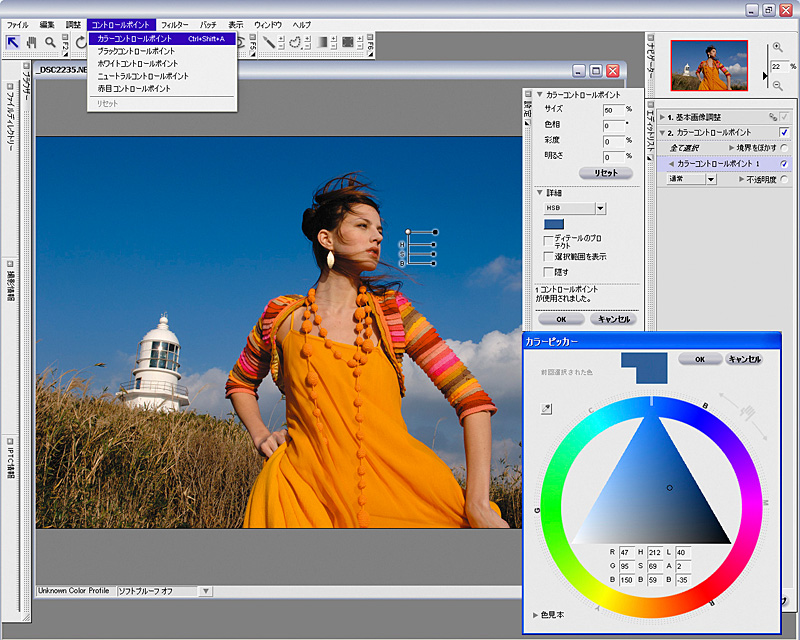Image resolution: width=800 pixels, height=640 pixels.
Task: Select the rectangle marquee tool
Action: 348,42
